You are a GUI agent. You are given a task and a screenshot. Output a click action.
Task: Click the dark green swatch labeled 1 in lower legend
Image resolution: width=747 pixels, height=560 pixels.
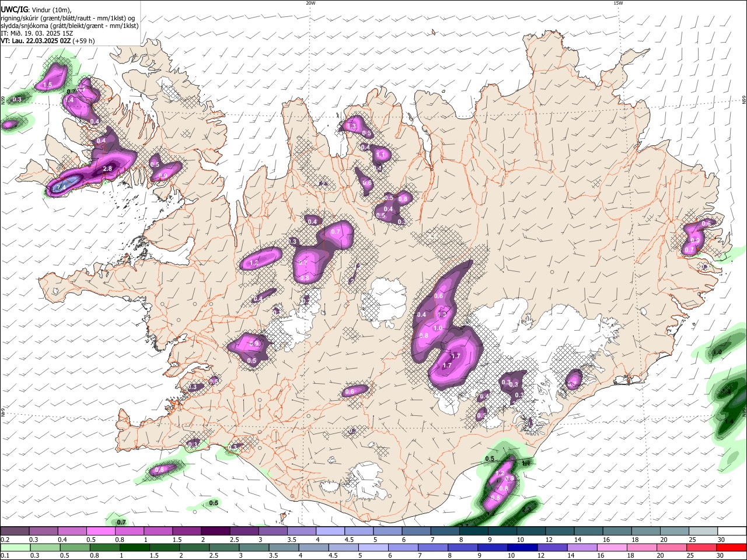point(134,547)
